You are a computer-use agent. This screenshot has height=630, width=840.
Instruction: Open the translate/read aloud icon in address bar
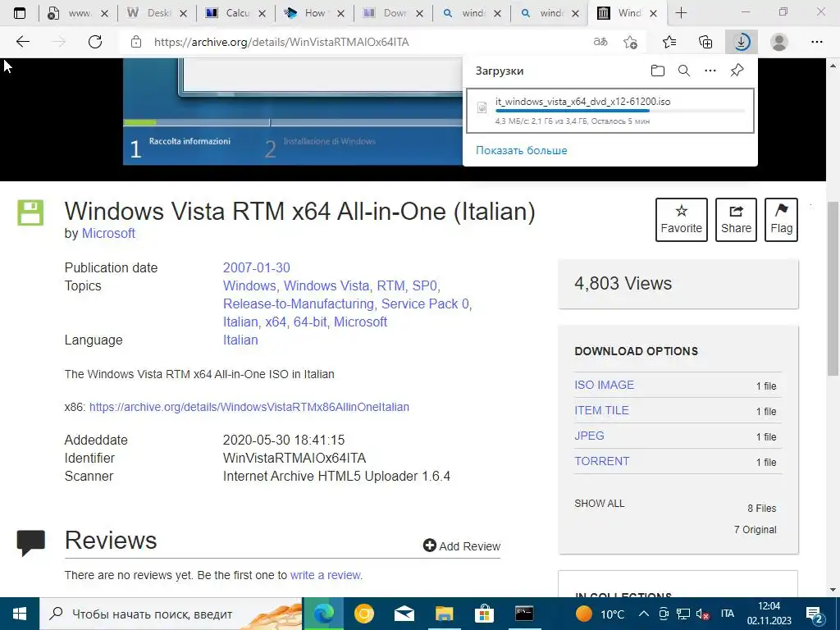tap(600, 42)
